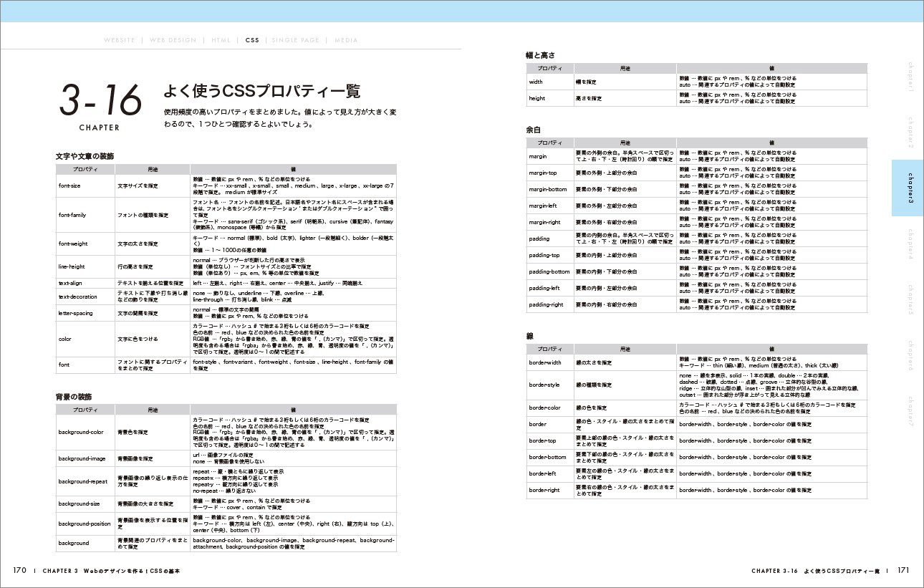Viewport: 924px width, 588px height.
Task: Click the background-repeat property name
Action: point(82,481)
